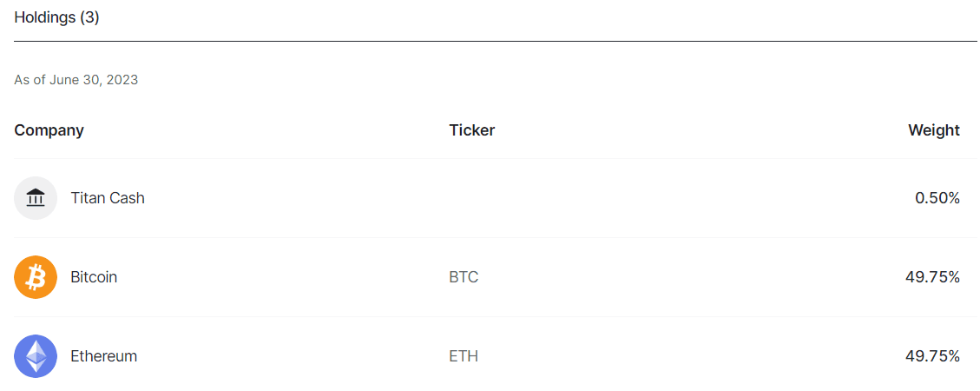This screenshot has height=391, width=980.
Task: Open the Ethereum holding name
Action: 103,356
